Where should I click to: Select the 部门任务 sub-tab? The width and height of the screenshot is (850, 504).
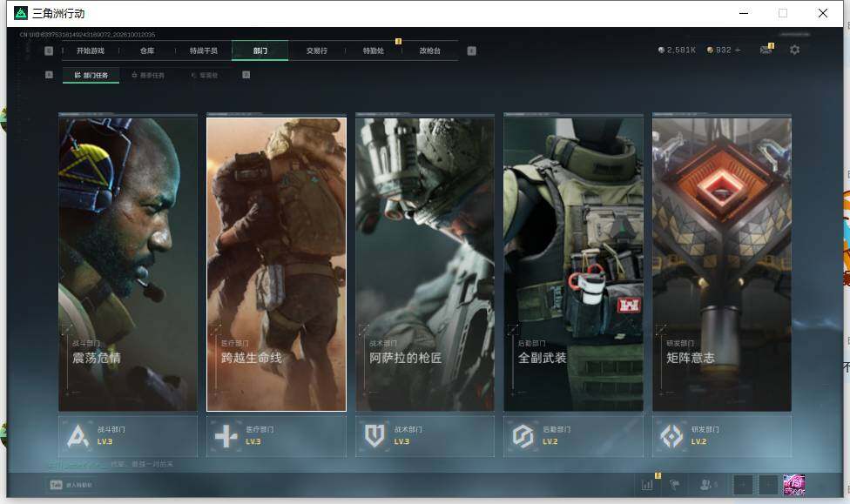pos(91,76)
